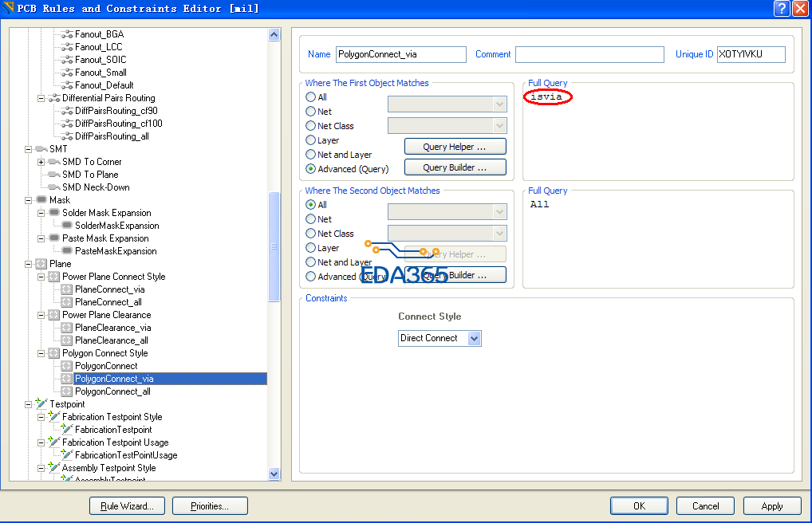This screenshot has height=523, width=812.
Task: Click the Fanout_Small rule icon
Action: [67, 73]
